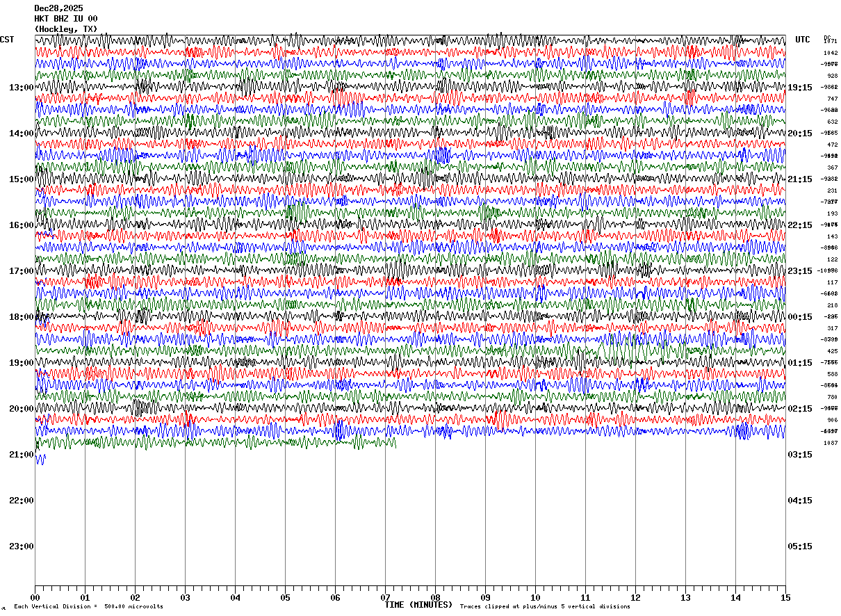
Task: Select the 20:00 CST time label
Action: click(22, 409)
